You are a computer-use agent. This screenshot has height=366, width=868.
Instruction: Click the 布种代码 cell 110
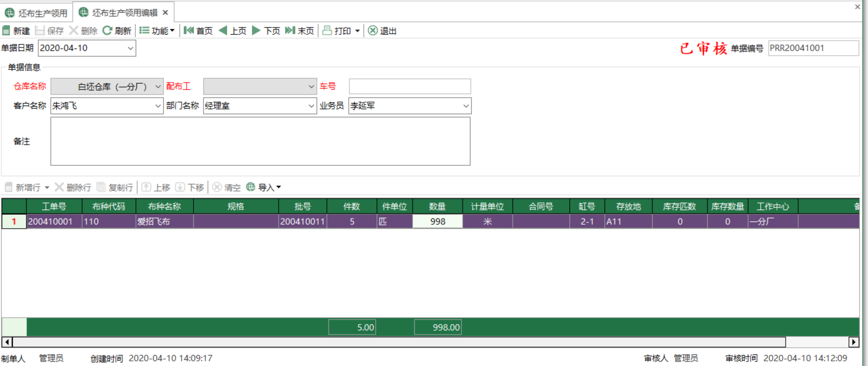pos(109,221)
